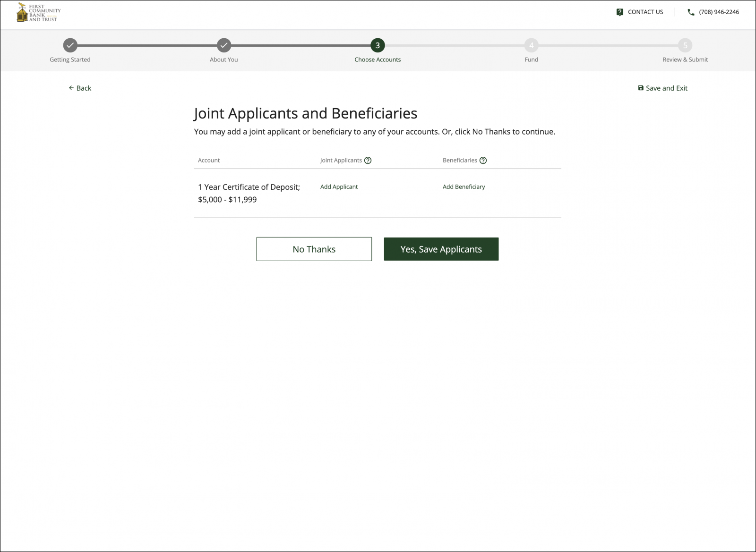The height and width of the screenshot is (552, 756).
Task: Click the save disk icon
Action: tap(641, 88)
